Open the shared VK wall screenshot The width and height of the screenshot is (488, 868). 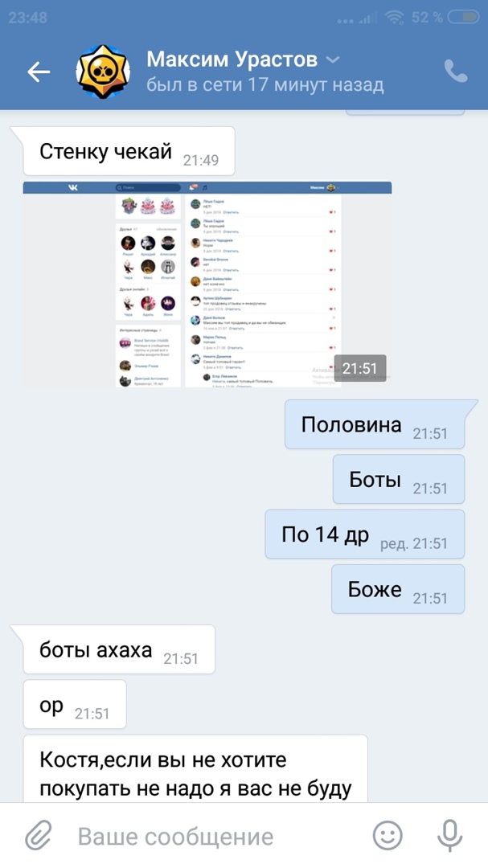coord(207,285)
